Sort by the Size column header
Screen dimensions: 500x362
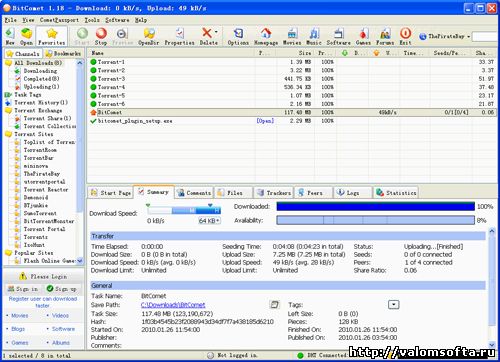coord(296,53)
